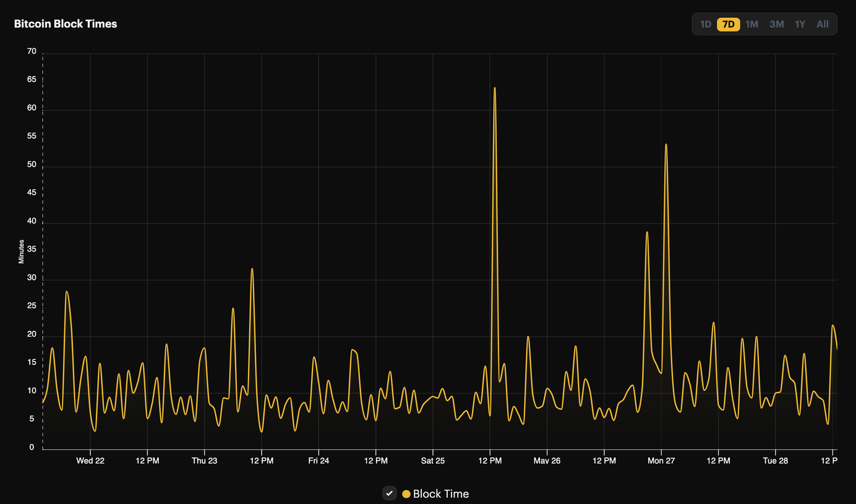Click the Block Time legend label
856x504 pixels.
[441, 493]
